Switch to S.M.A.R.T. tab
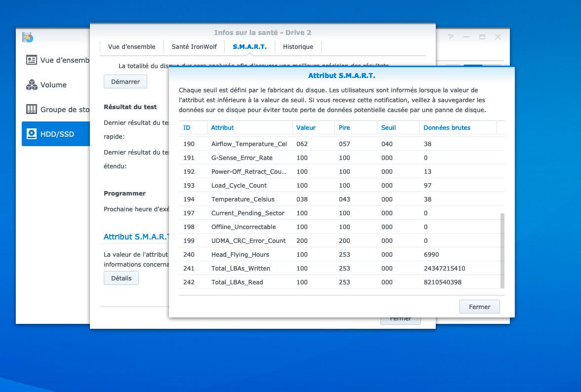581x392 pixels. [250, 46]
